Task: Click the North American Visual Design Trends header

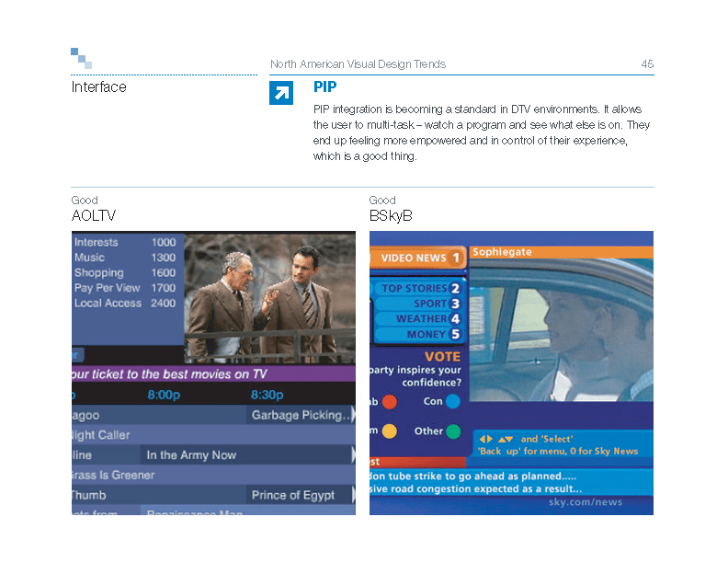Action: [358, 64]
